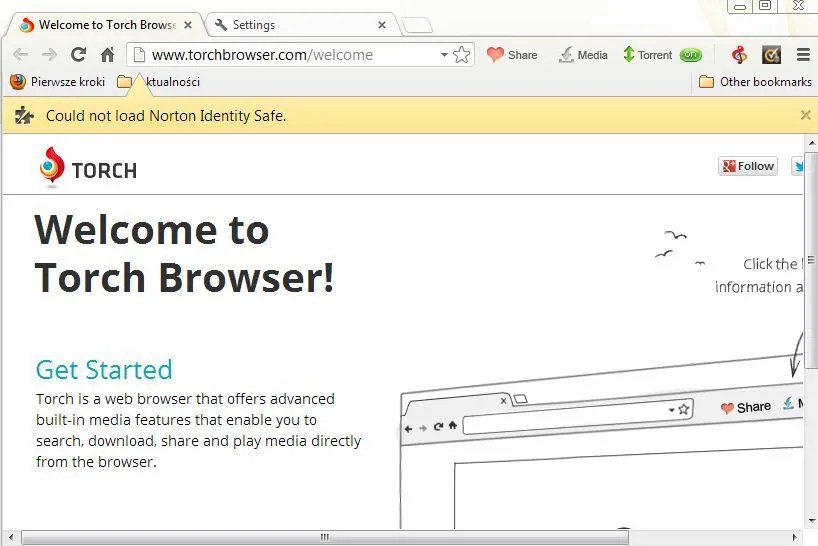This screenshot has height=546, width=818.
Task: Click the vertical scrollbar down arrow
Action: pyautogui.click(x=811, y=520)
